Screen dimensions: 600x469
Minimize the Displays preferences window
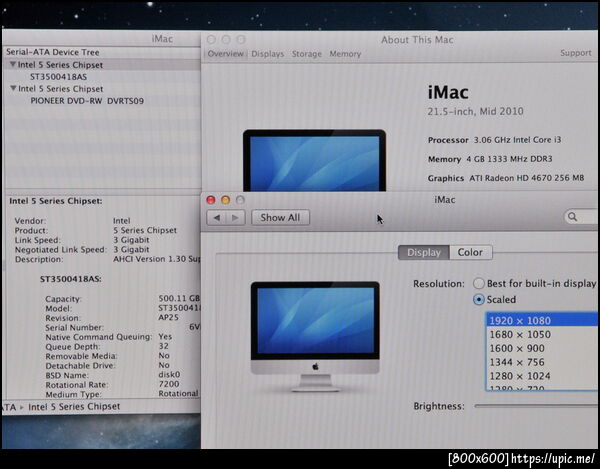(225, 200)
